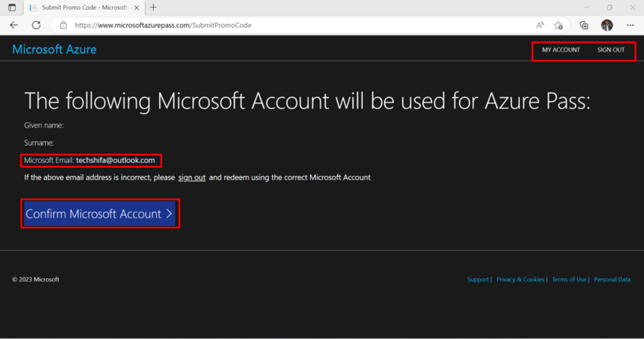Go back using the browser back arrow
This screenshot has width=644, height=339.
[x=14, y=25]
